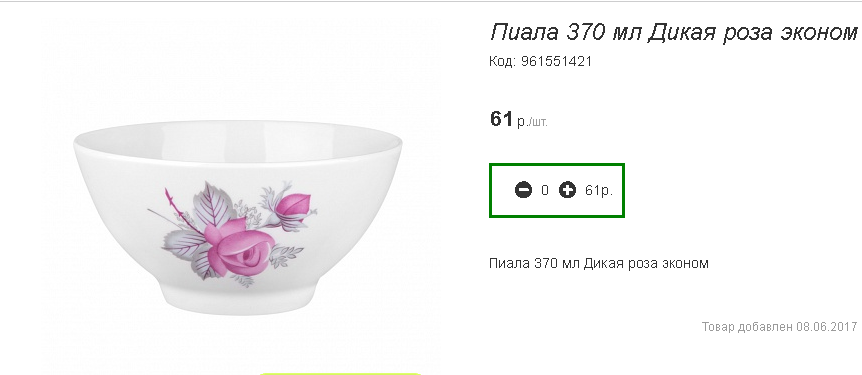
Task: Click the pink rosebud on the bowl
Action: point(295,207)
